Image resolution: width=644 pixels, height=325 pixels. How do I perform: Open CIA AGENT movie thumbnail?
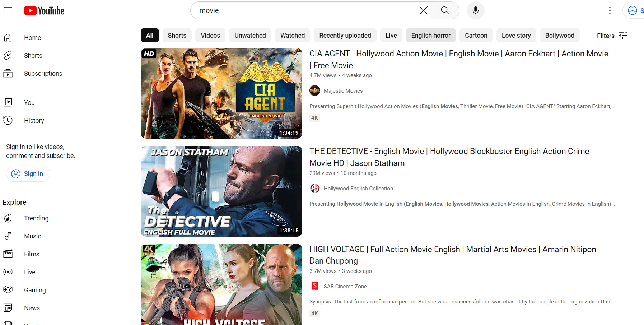(x=221, y=93)
